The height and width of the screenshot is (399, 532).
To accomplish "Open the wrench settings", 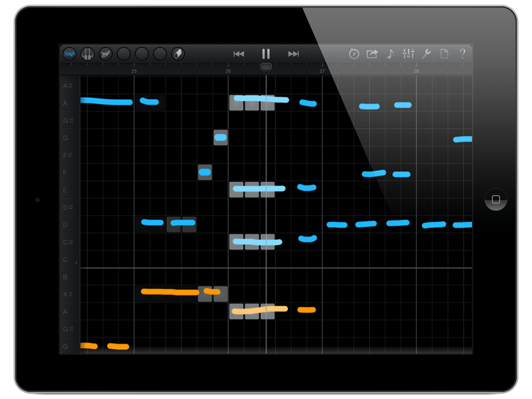I will (427, 54).
